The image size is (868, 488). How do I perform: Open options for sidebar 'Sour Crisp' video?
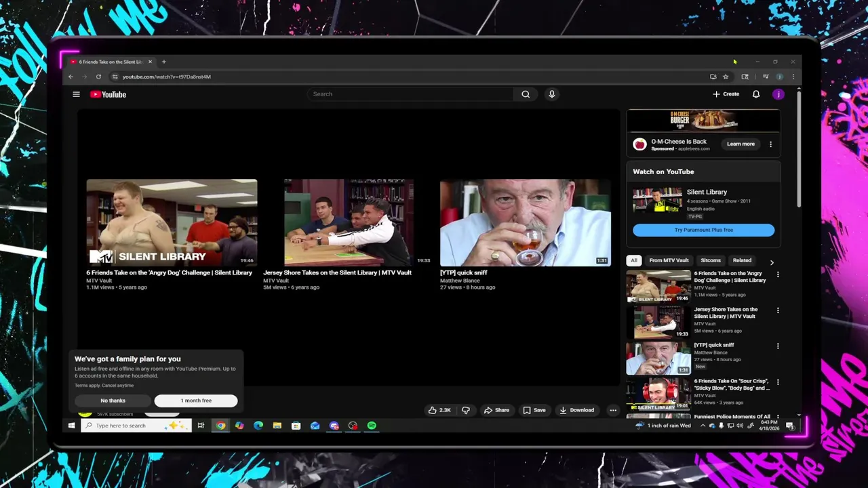point(778,382)
